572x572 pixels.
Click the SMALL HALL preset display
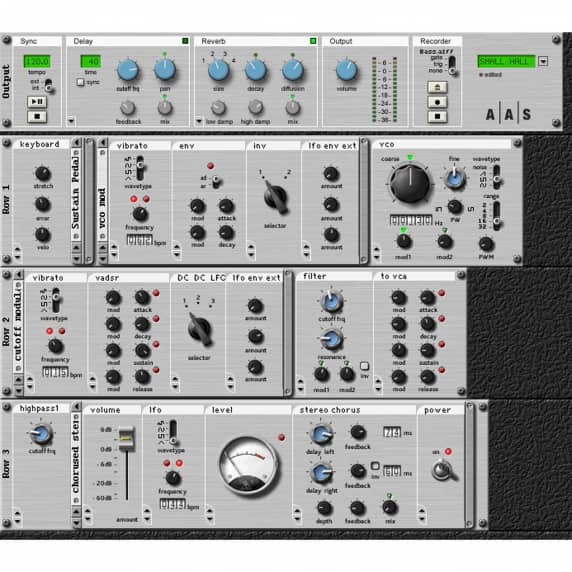coord(506,61)
